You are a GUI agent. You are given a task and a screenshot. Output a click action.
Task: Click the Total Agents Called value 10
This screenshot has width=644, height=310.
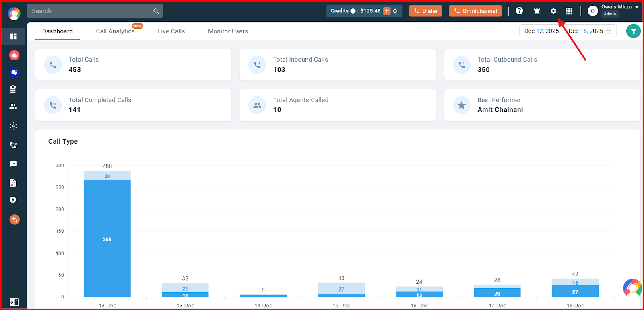pyautogui.click(x=277, y=110)
